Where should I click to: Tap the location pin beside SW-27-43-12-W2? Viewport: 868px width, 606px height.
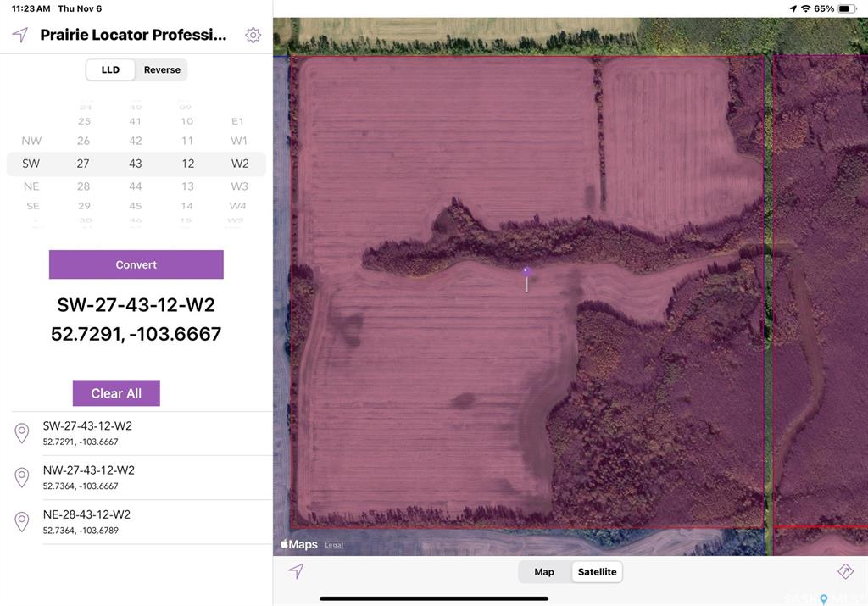pyautogui.click(x=22, y=432)
